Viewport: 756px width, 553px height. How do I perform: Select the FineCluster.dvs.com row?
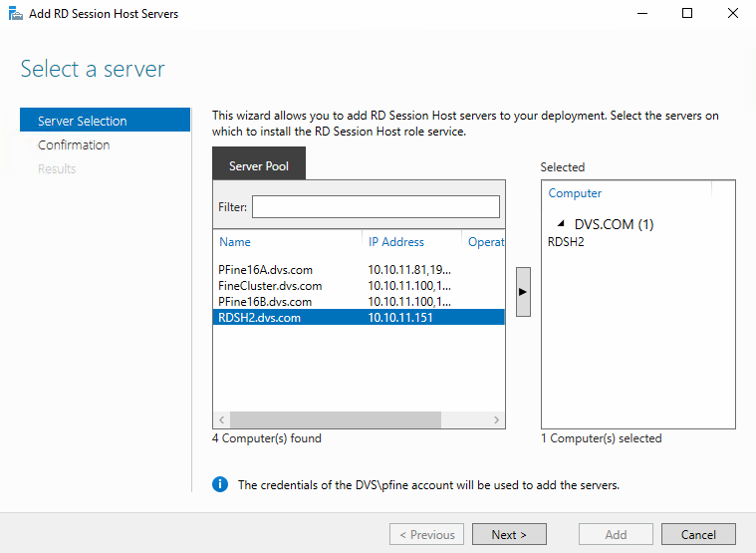359,285
